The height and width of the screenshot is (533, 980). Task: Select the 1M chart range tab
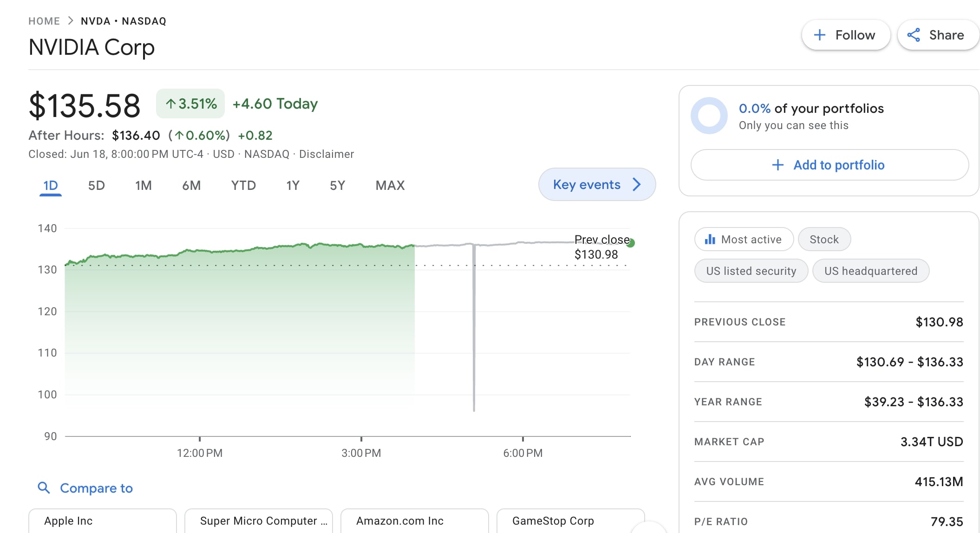pos(143,186)
